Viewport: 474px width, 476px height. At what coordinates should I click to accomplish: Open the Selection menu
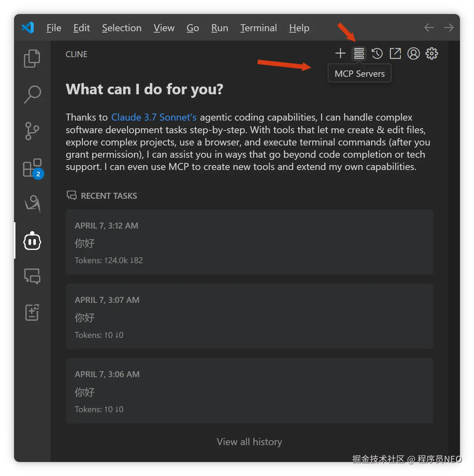click(x=122, y=28)
